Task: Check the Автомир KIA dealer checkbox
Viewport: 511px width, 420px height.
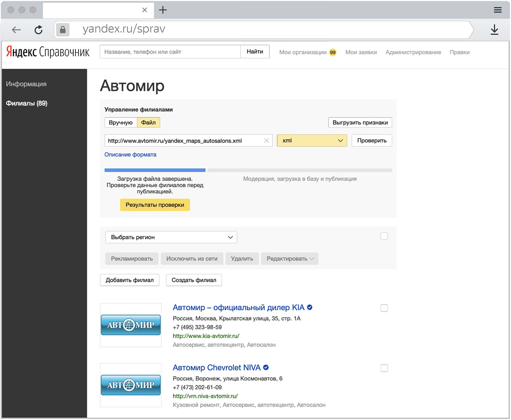Action: pos(384,308)
